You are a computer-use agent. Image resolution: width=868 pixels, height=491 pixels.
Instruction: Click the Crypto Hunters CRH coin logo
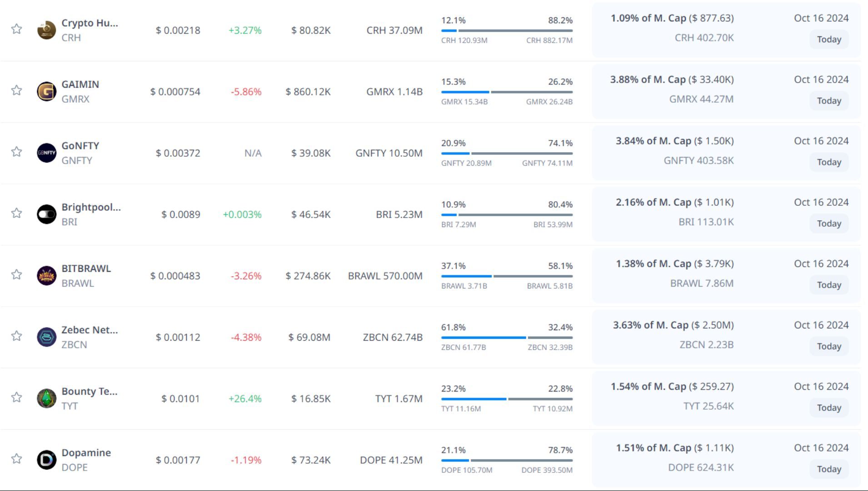(x=46, y=30)
